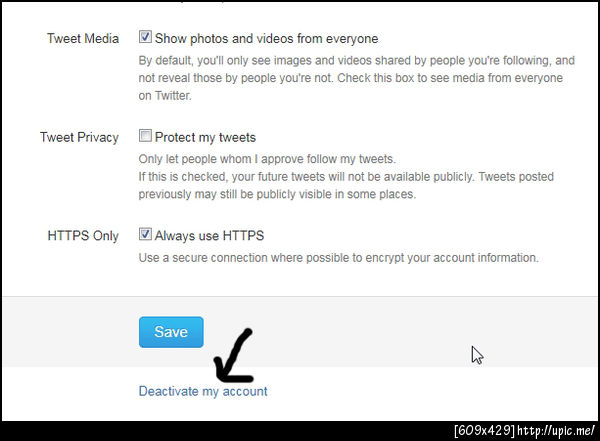Toggle the Always use HTTPS checkbox
Viewport: 600px width, 441px height.
145,234
